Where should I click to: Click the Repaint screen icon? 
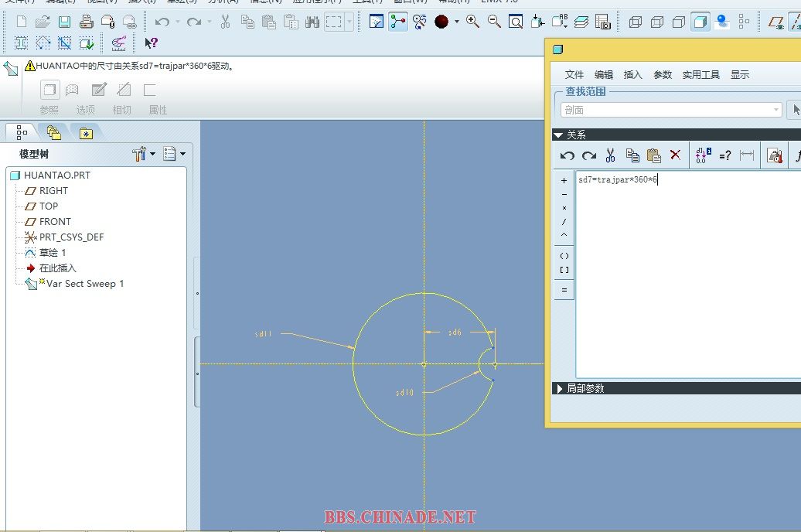pos(377,22)
